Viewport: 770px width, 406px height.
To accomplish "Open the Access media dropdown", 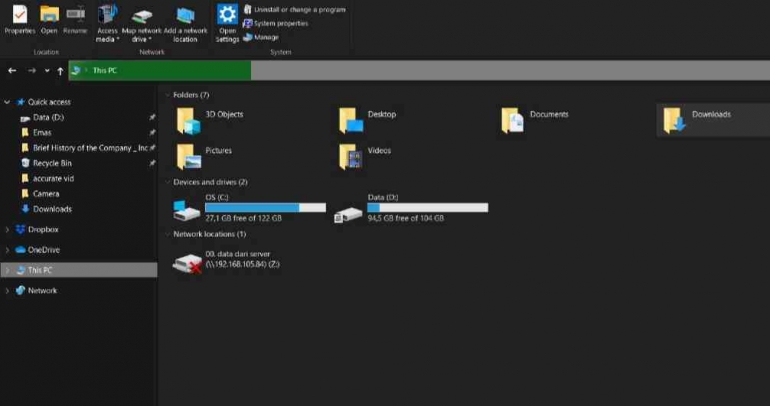I will point(107,24).
